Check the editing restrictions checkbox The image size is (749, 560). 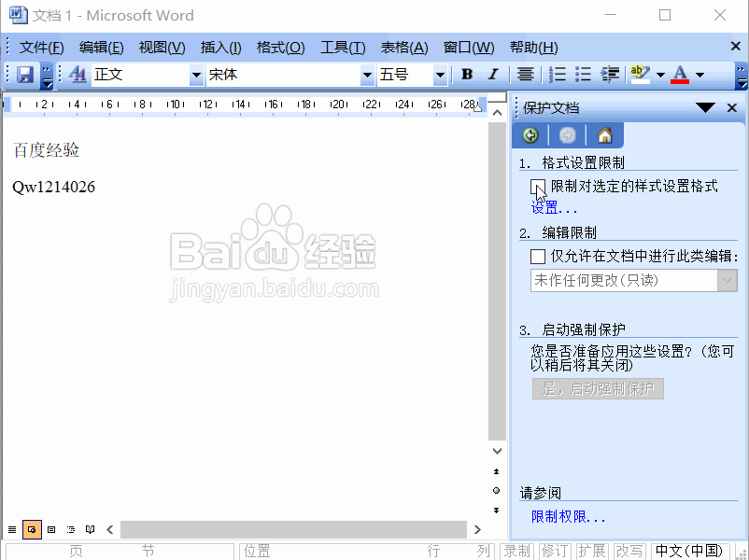[538, 257]
